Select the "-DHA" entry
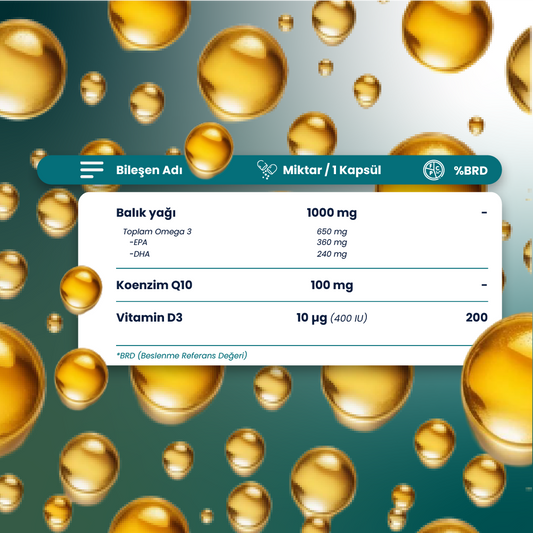This screenshot has height=533, width=533. pyautogui.click(x=139, y=254)
